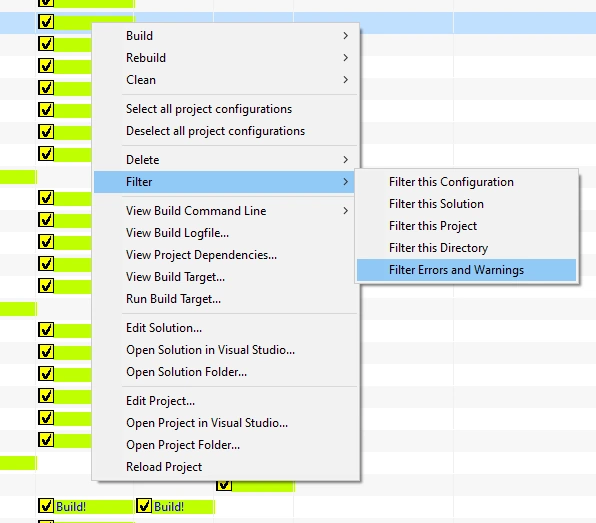Expand the Delete submenu chevron
The height and width of the screenshot is (523, 596).
coord(345,160)
